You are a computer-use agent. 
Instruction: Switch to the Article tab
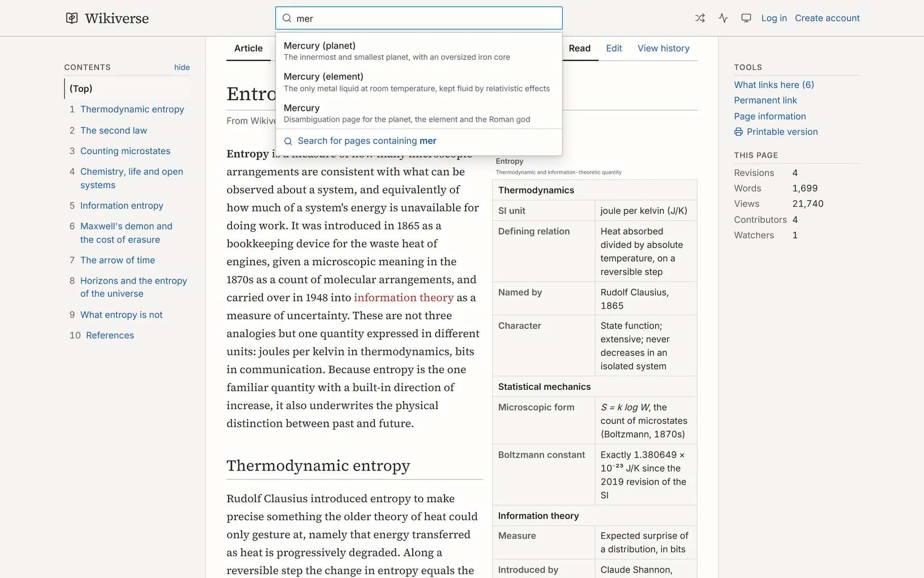[248, 48]
